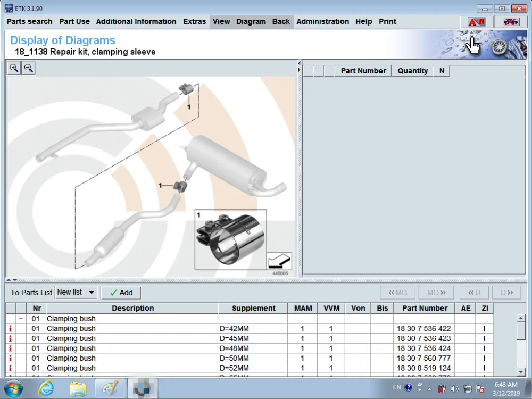Click Quantity header in parts list panel

pyautogui.click(x=412, y=71)
